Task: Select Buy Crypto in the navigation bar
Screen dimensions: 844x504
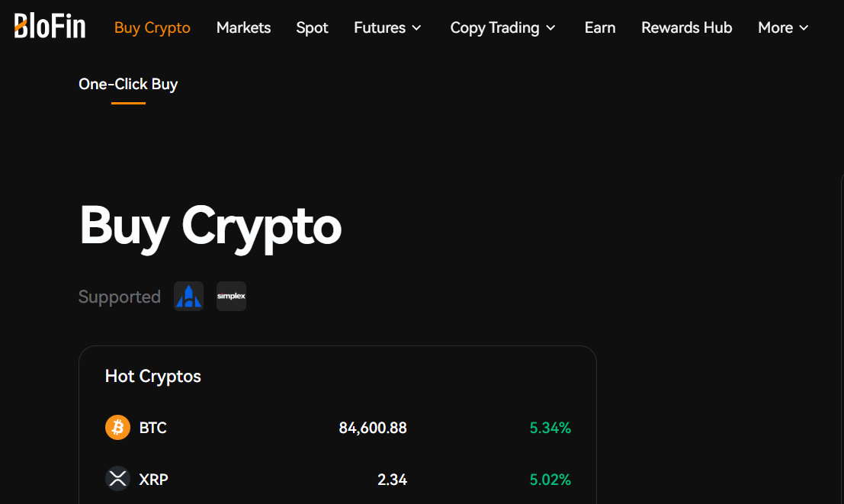Action: point(152,27)
